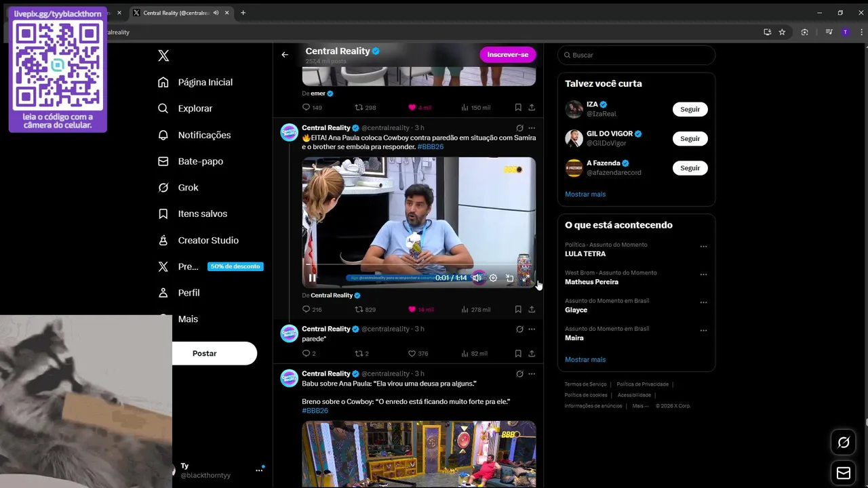This screenshot has width=868, height=488.
Task: Open Bate-papo in the sidebar
Action: point(191,161)
